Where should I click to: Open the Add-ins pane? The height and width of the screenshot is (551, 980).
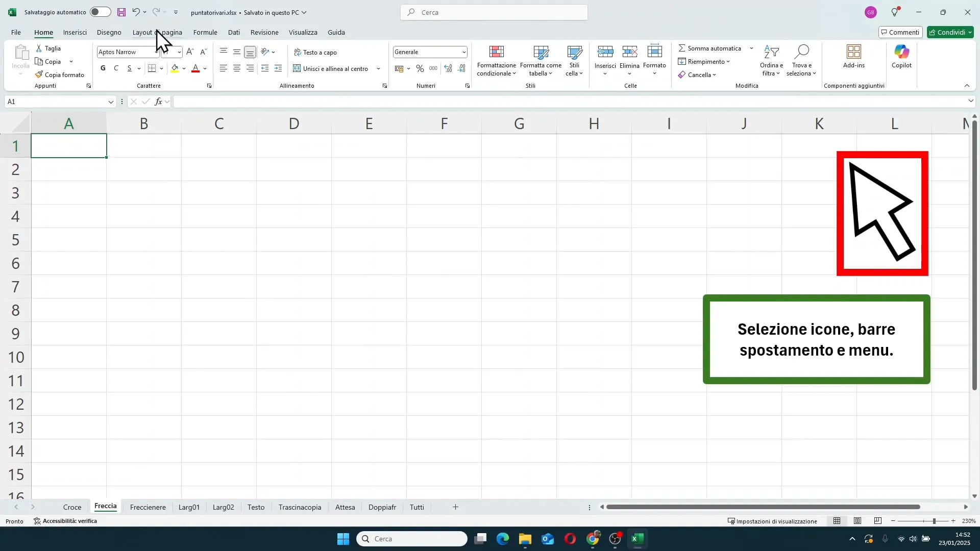tap(854, 57)
